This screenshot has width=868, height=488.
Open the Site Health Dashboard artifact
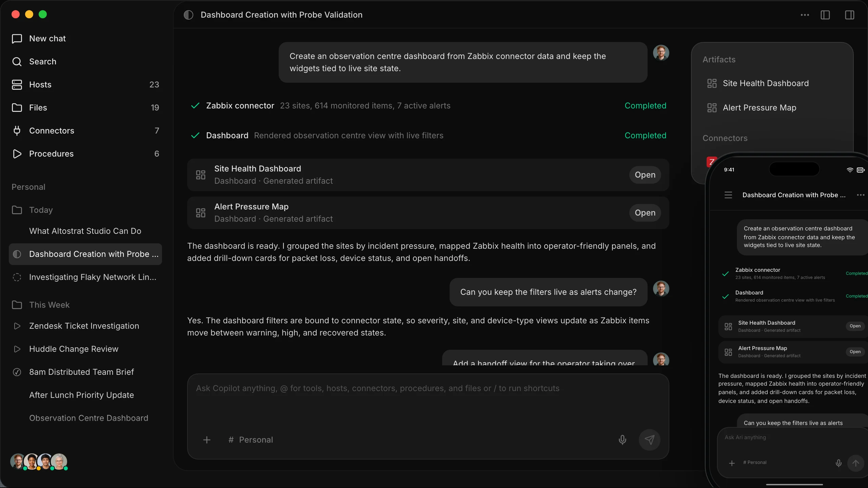click(x=645, y=175)
